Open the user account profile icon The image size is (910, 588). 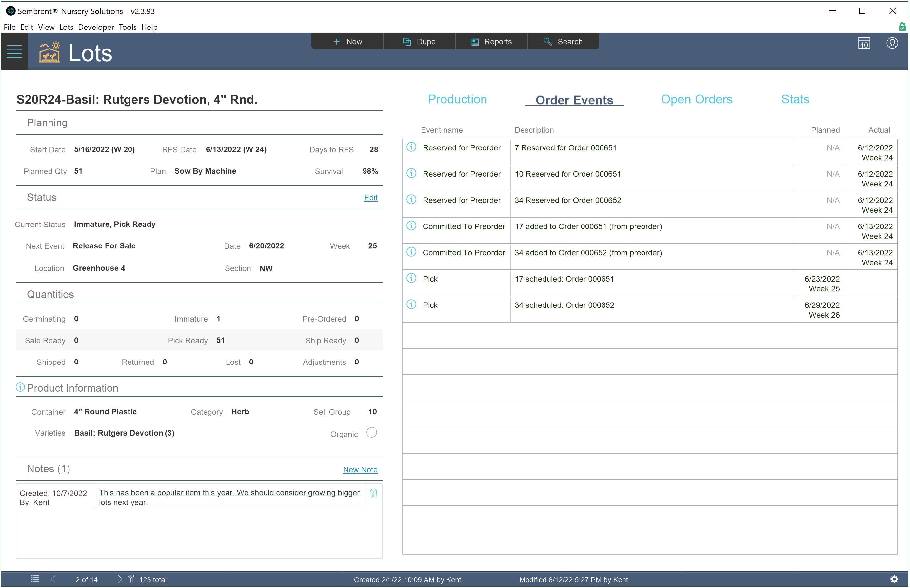(x=892, y=43)
